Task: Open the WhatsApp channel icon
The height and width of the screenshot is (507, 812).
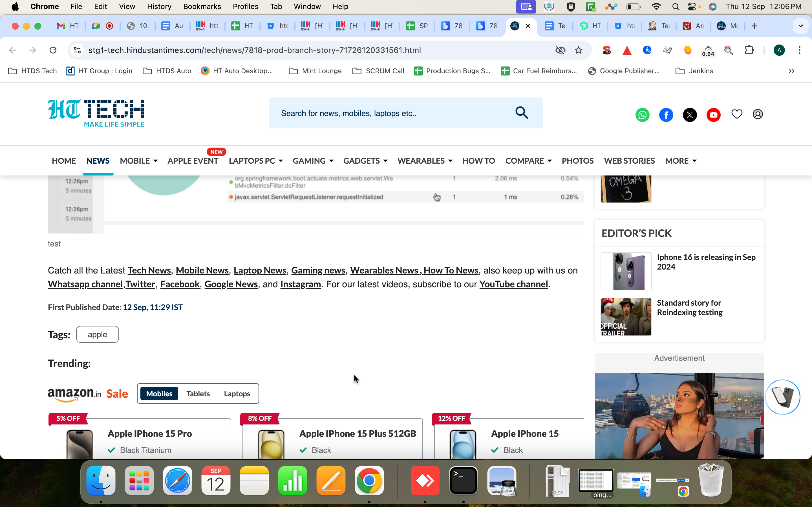Action: click(x=642, y=115)
